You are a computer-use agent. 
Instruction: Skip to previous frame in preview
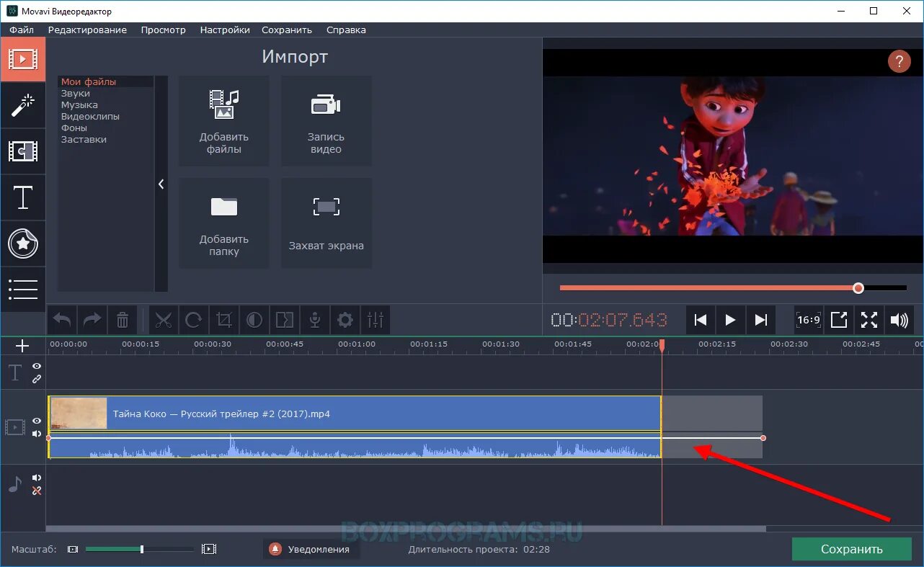pyautogui.click(x=701, y=320)
